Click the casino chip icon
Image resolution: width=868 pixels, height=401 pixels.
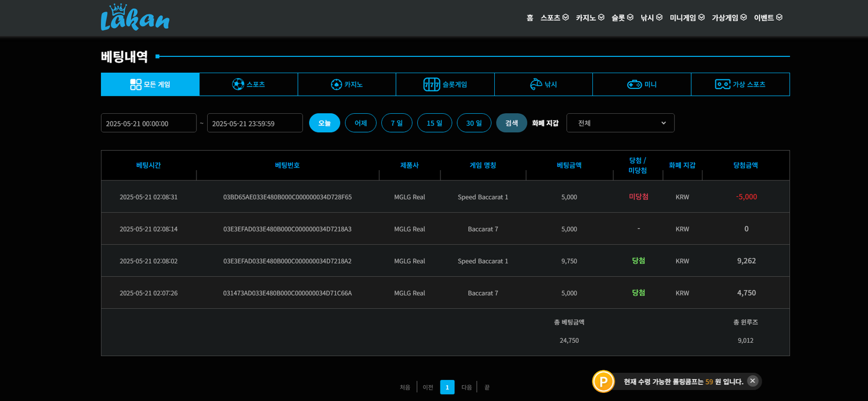(x=336, y=85)
